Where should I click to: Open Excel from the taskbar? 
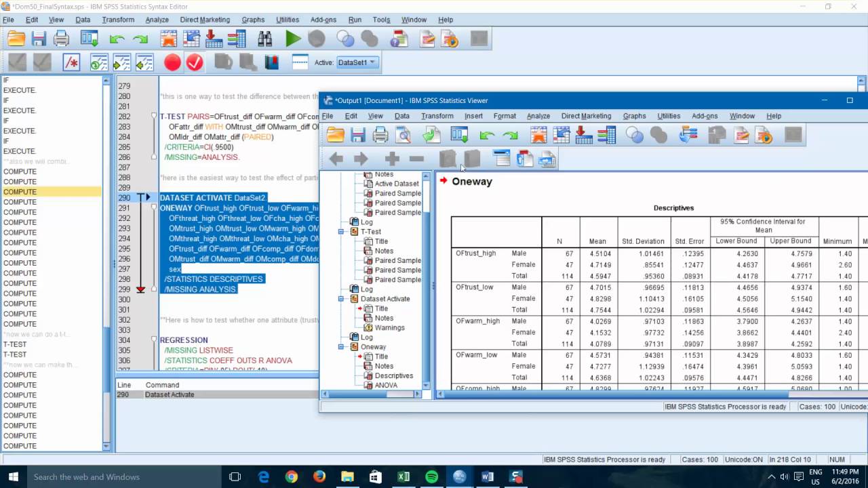[x=403, y=476]
